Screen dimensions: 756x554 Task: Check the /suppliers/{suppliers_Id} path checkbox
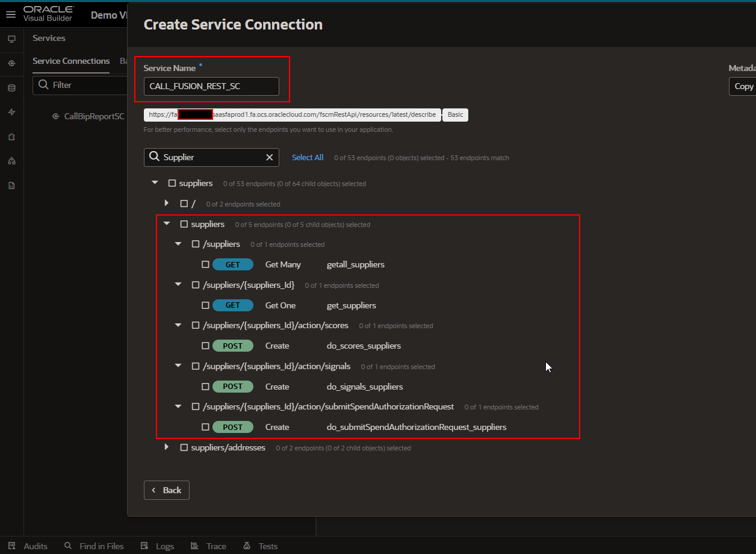[x=196, y=285]
